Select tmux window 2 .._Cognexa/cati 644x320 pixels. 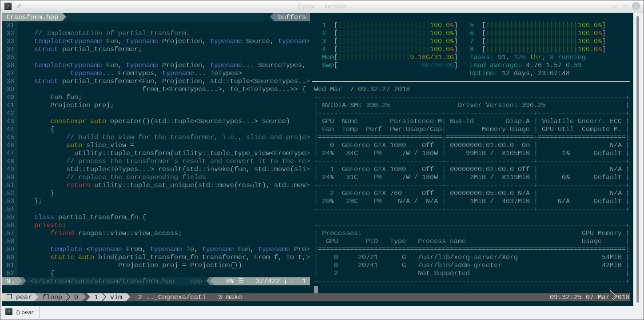[172, 297]
